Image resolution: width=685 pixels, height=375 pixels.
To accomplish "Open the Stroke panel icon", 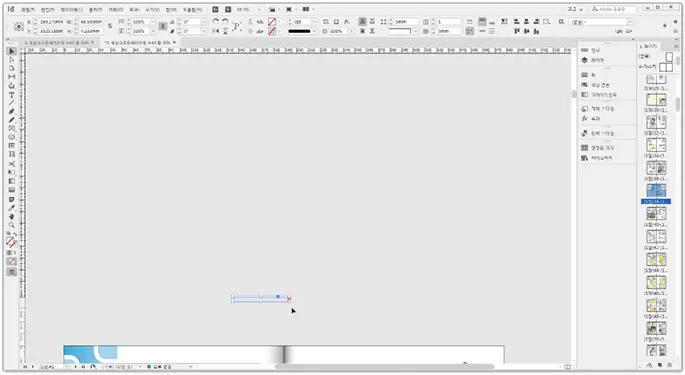I will pos(585,75).
